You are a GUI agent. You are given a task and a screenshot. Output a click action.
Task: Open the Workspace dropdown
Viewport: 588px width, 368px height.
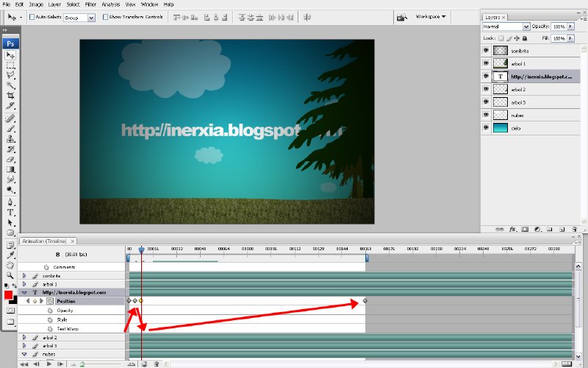click(x=431, y=17)
